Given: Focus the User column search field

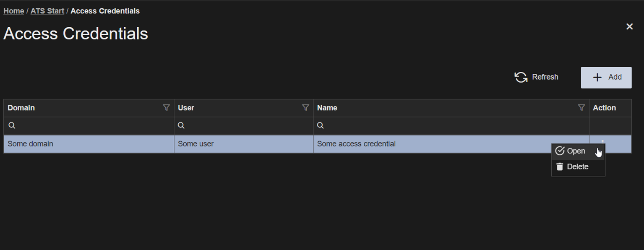Looking at the screenshot, I should (x=244, y=125).
